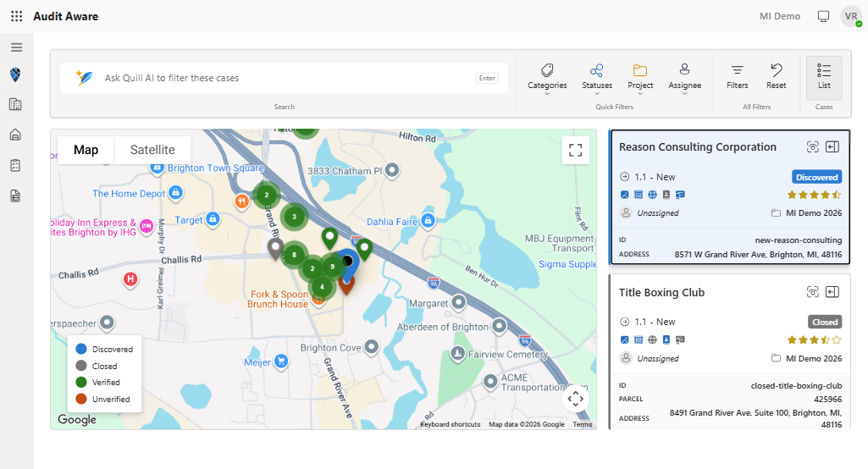Click the Reason Consulting Corporation card title
Viewport: 868px width, 469px height.
click(x=698, y=146)
